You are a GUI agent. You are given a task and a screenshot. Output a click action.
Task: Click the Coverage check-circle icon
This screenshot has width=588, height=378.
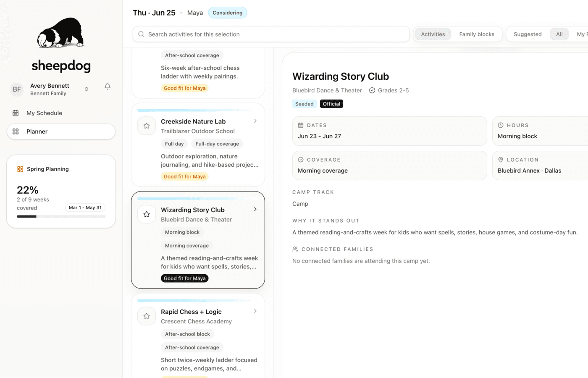click(301, 160)
